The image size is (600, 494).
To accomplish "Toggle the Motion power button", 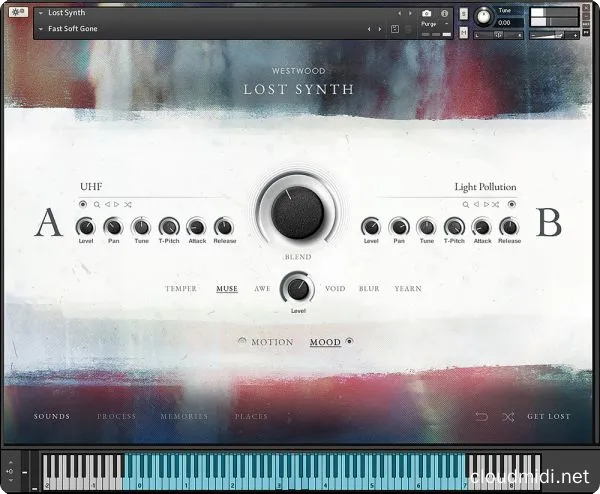I will click(242, 341).
